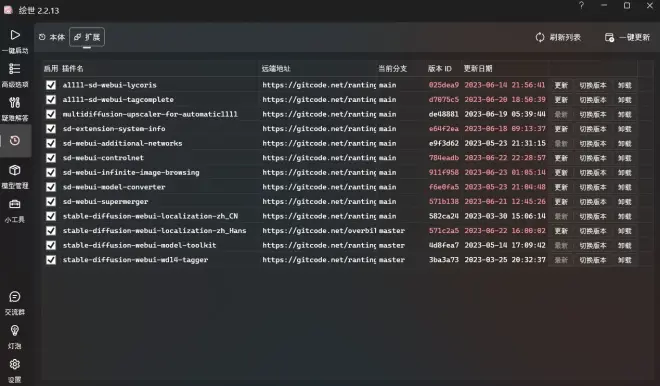This screenshot has height=386, width=660.
Task: Open the 一键启动 launch page in sidebar
Action: 15,41
